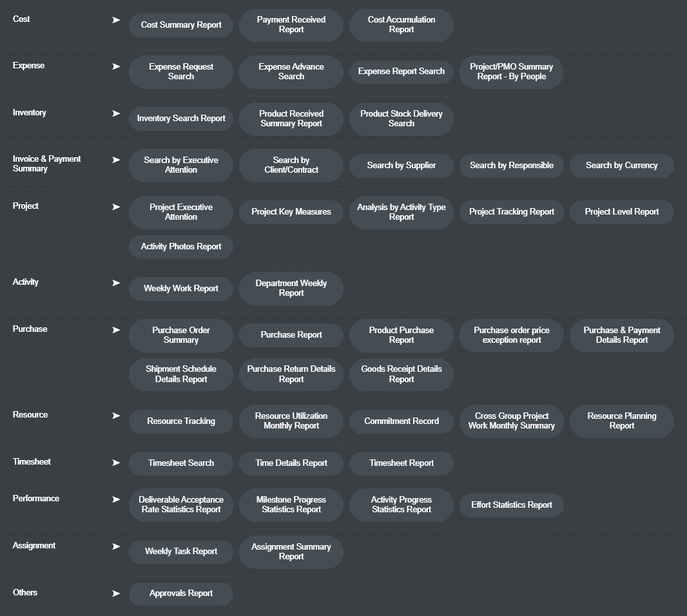The width and height of the screenshot is (687, 616).
Task: Click the arrow icon beside Performance
Action: (x=116, y=499)
